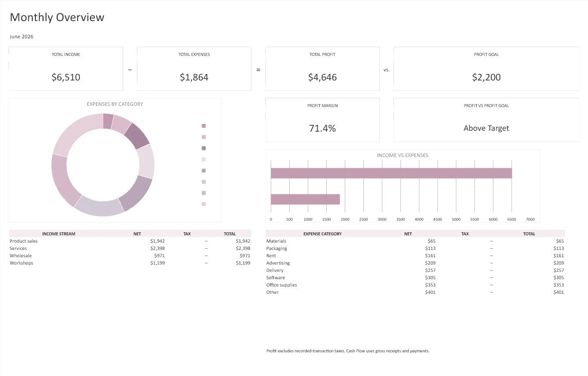The width and height of the screenshot is (588, 376).
Task: Select the Wholesale row label
Action: click(21, 256)
